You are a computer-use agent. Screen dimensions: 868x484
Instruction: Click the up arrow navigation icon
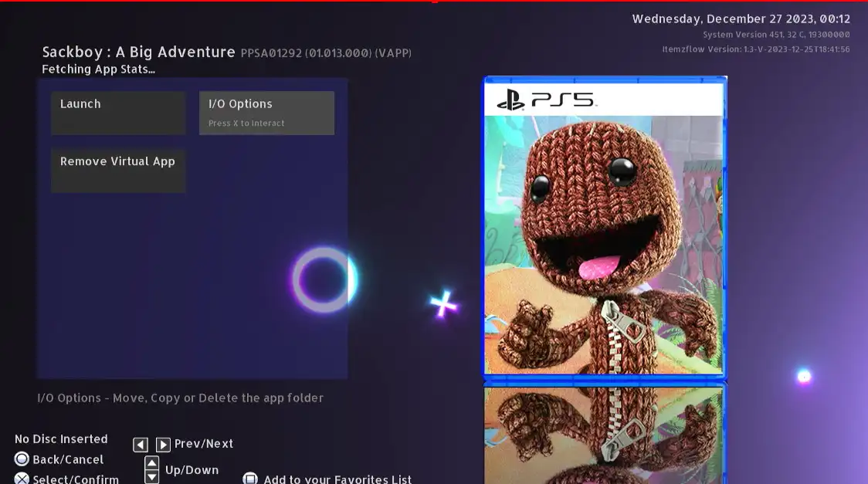(151, 462)
